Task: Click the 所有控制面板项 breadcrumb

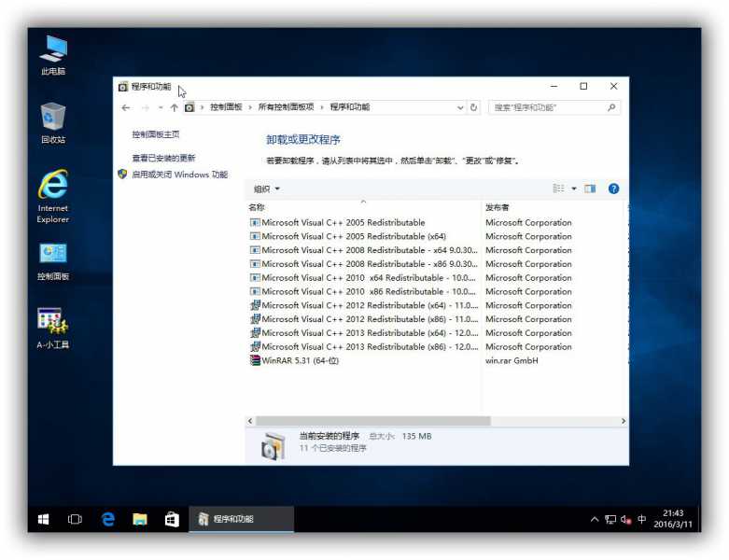Action: click(286, 107)
